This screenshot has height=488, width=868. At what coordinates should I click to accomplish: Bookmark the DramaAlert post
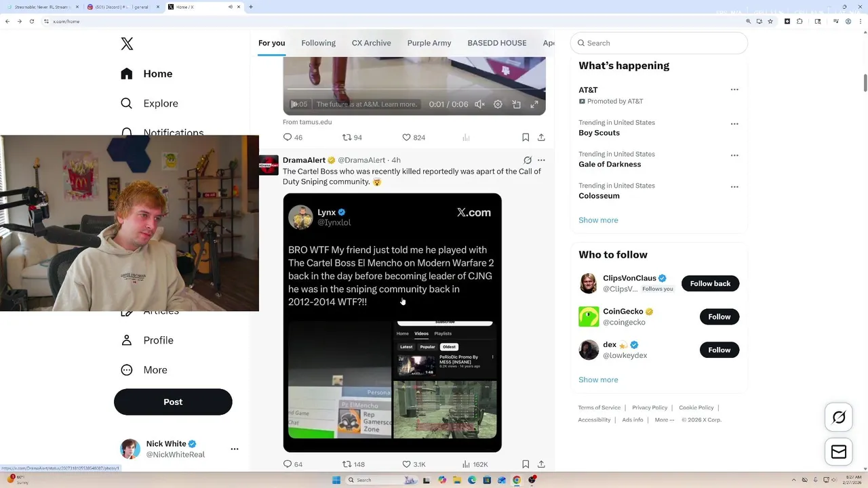coord(526,464)
